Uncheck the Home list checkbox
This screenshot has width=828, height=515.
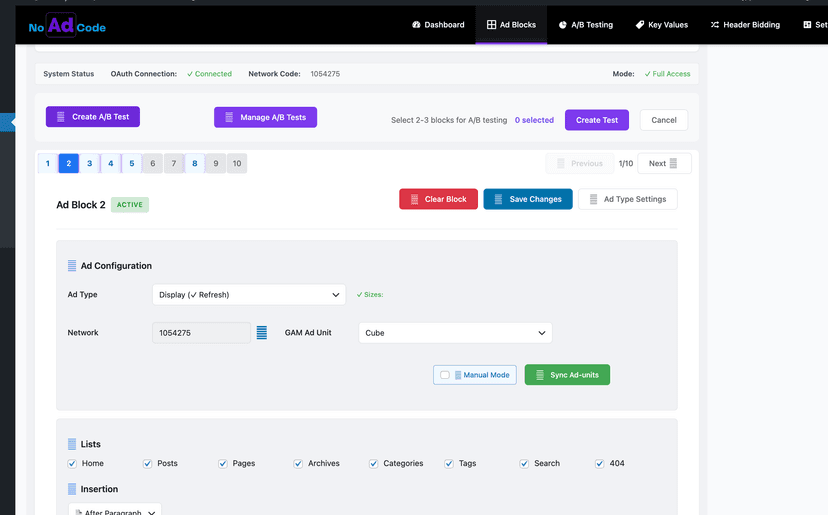point(72,464)
